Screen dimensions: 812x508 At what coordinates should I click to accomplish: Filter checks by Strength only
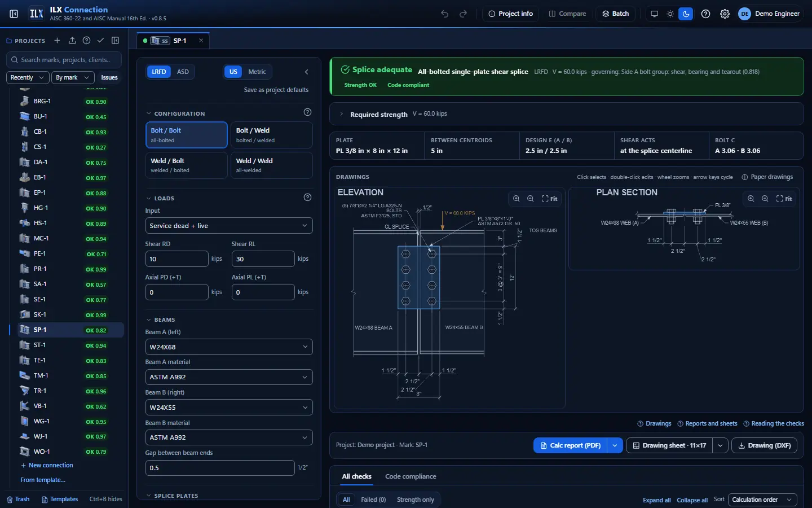[416, 500]
